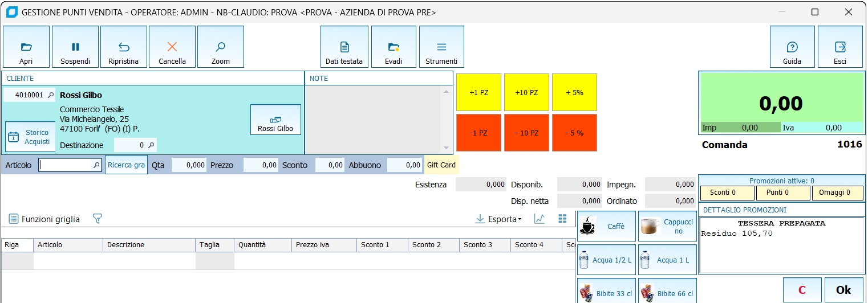Image resolution: width=868 pixels, height=303 pixels.
Task: Open Storico Acquisti purchase history
Action: (x=30, y=137)
